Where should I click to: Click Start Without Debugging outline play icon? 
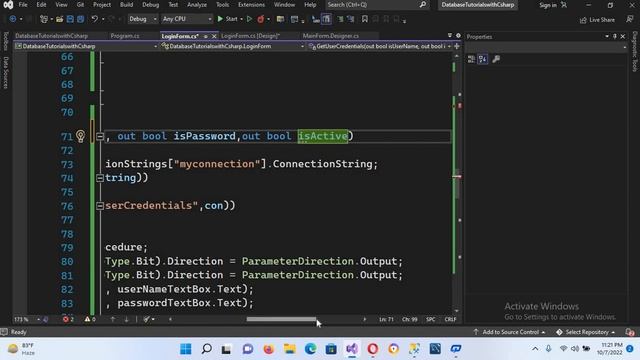pos(249,19)
